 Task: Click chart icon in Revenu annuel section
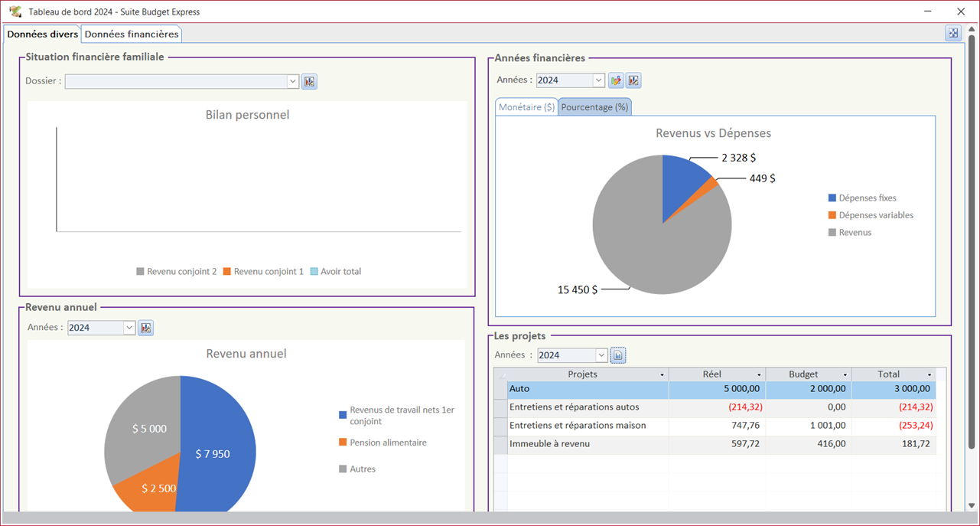tap(145, 328)
